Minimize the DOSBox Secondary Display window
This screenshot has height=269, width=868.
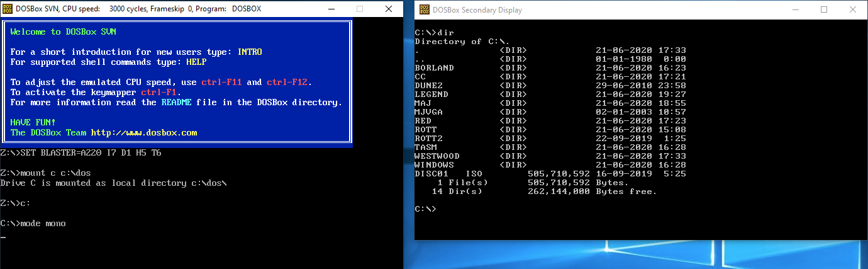point(796,9)
